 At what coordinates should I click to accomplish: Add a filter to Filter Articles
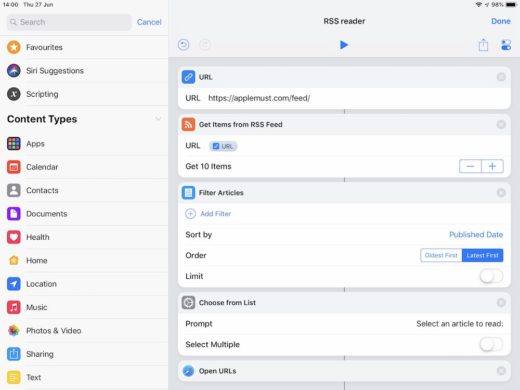[208, 214]
